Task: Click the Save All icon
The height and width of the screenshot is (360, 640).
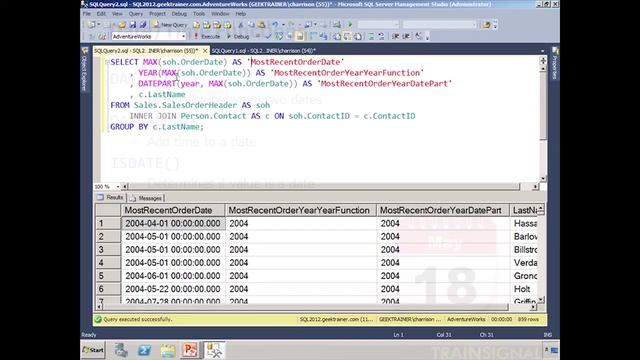Action: (143, 25)
